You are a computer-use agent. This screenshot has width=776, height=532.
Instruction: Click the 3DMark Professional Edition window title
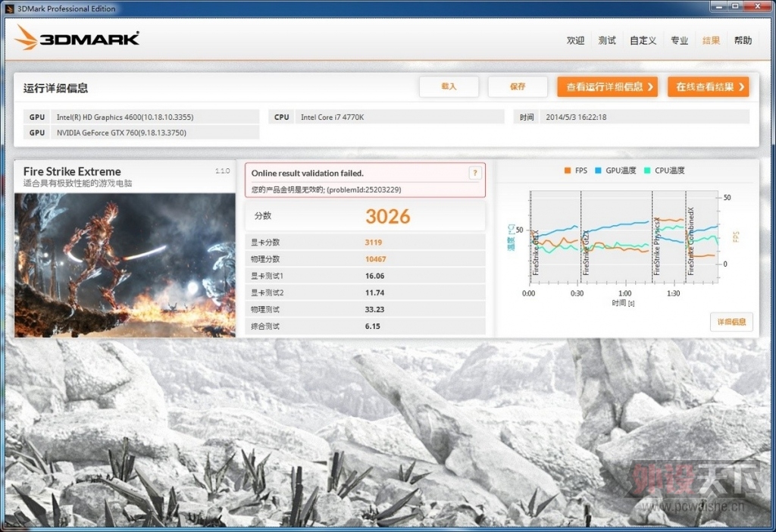[67, 8]
